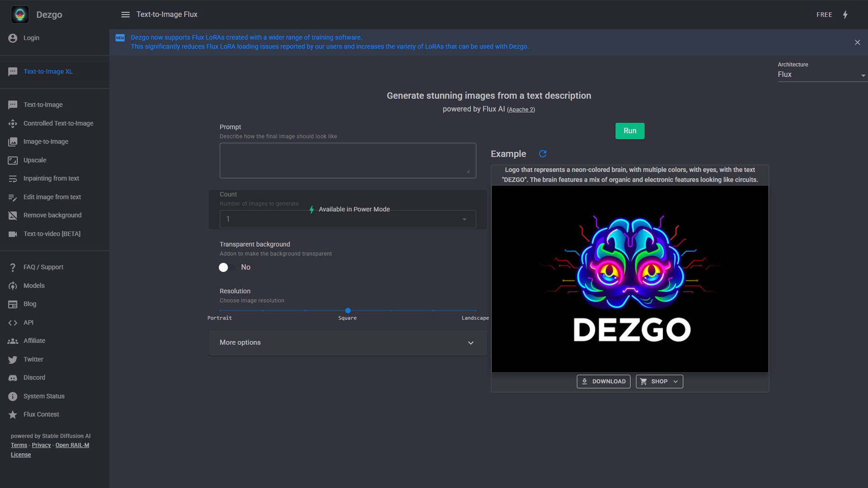Click the green Run button
Viewport: 868px width, 488px height.
tap(630, 131)
